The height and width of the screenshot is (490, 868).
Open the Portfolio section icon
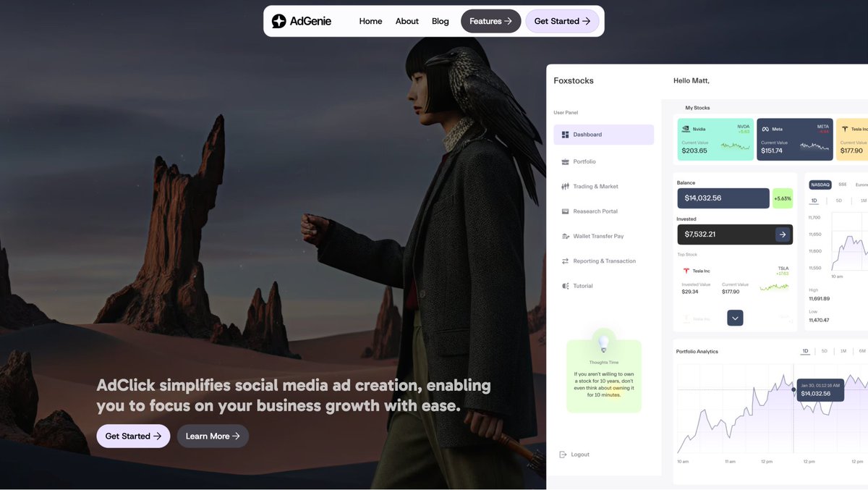tap(566, 161)
